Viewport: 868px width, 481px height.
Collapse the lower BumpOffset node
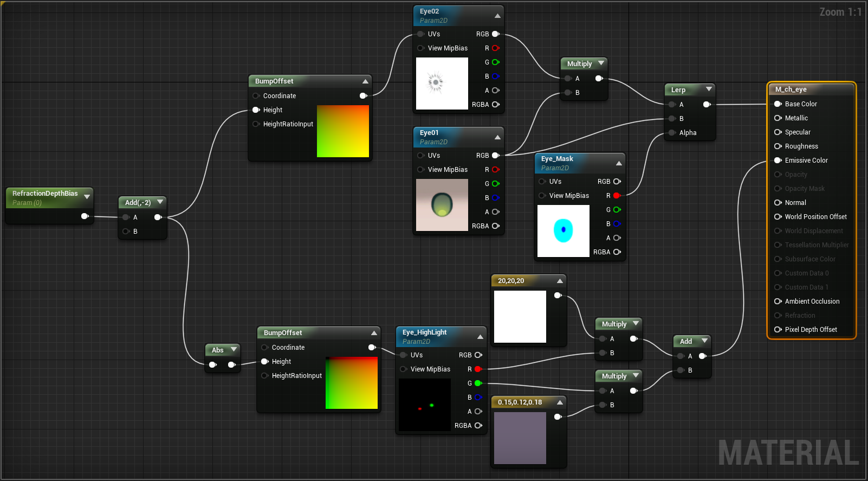coord(374,333)
